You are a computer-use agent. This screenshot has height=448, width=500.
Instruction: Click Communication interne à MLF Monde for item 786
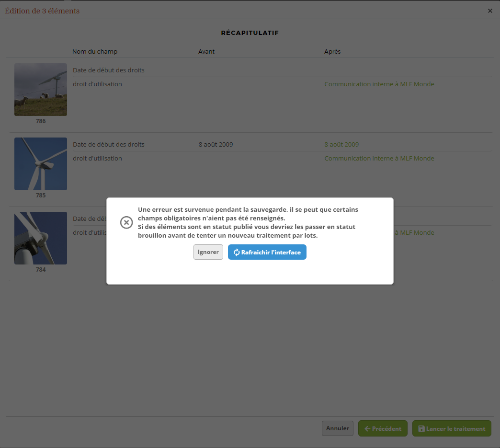tap(379, 84)
